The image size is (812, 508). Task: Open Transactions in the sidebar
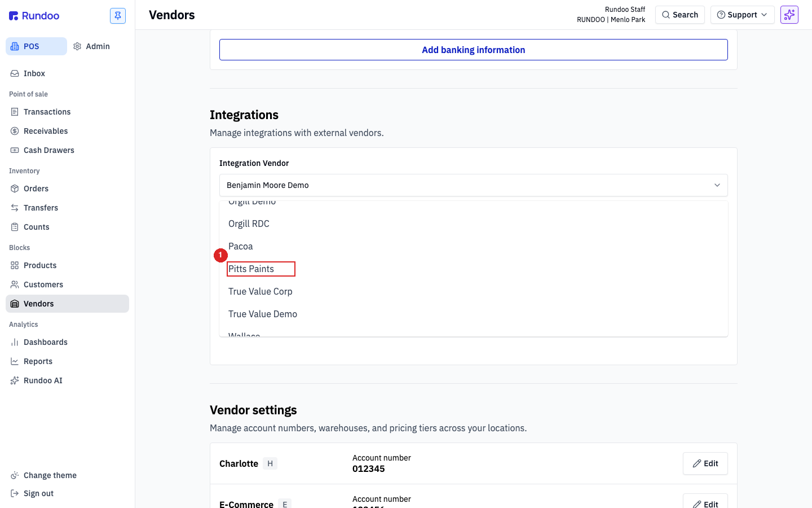pos(67,112)
